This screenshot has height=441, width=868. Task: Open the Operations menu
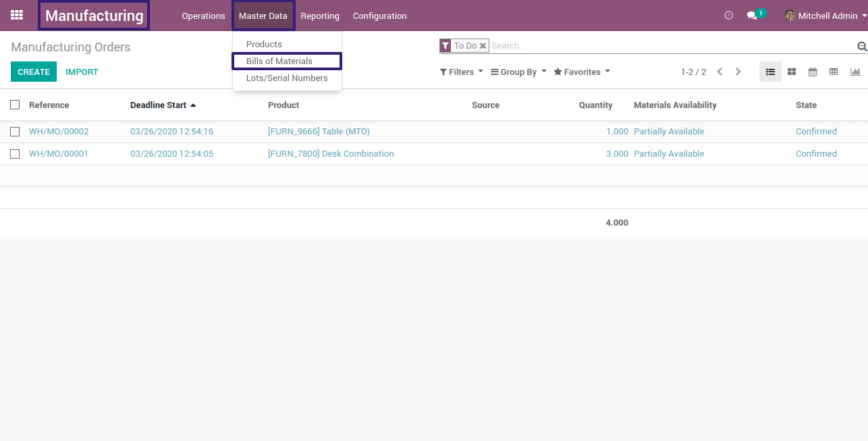(203, 16)
